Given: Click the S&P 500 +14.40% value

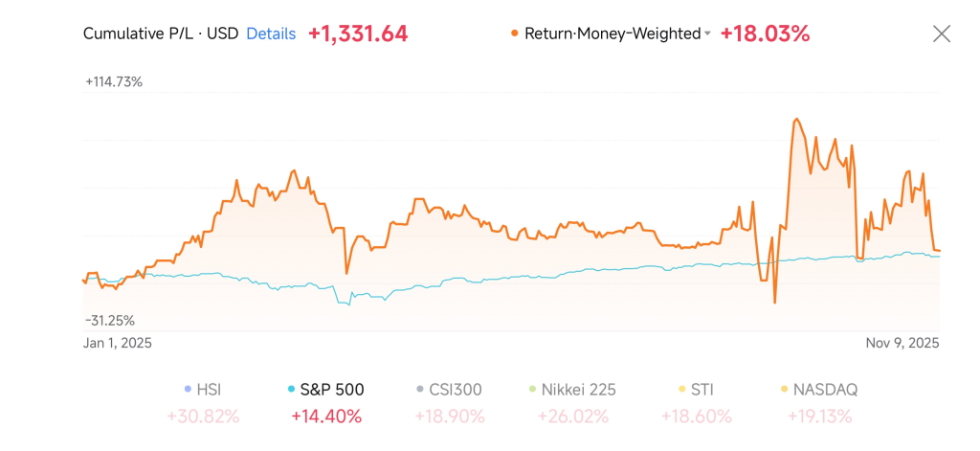Looking at the screenshot, I should coord(325,416).
